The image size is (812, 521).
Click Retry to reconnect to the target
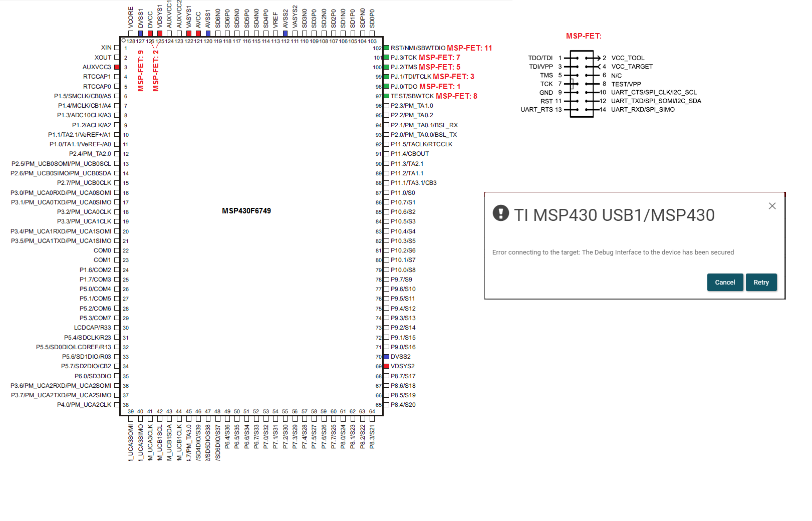[x=761, y=283]
